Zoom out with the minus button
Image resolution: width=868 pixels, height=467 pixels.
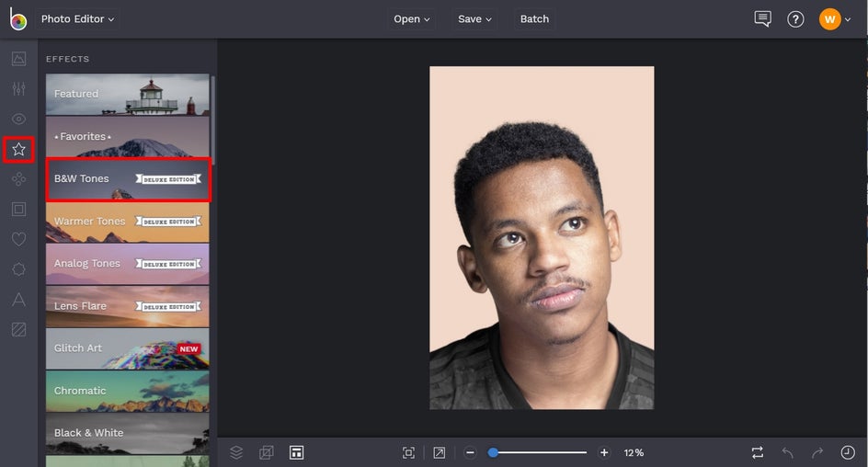click(470, 452)
